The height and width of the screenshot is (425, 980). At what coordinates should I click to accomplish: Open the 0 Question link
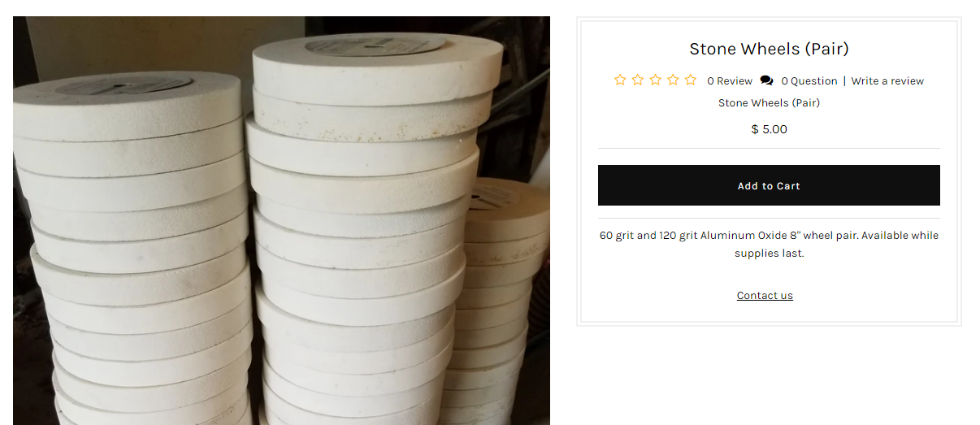click(x=809, y=81)
